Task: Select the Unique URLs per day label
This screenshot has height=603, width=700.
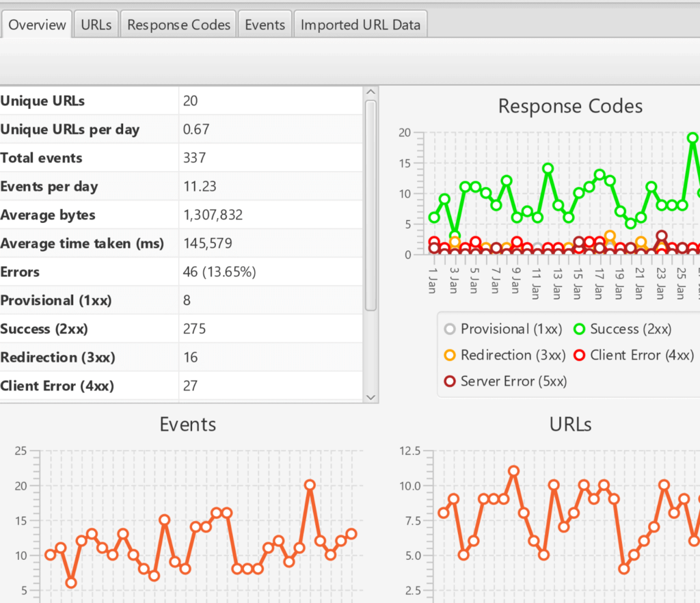Action: [x=70, y=129]
